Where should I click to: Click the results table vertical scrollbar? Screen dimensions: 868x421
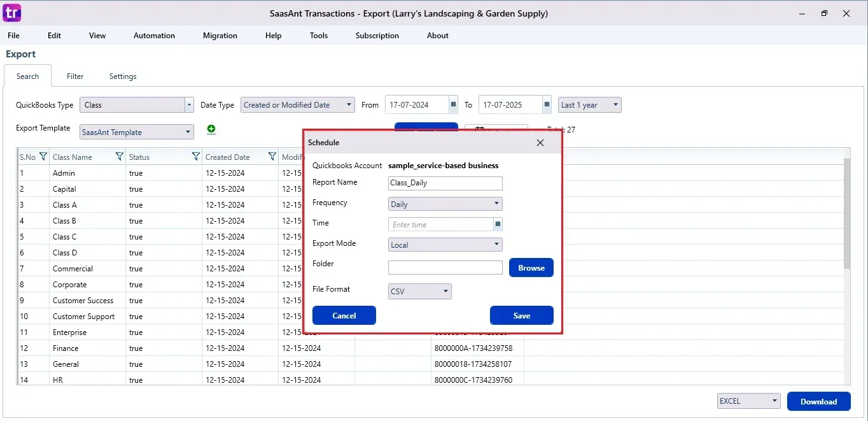[x=847, y=213]
